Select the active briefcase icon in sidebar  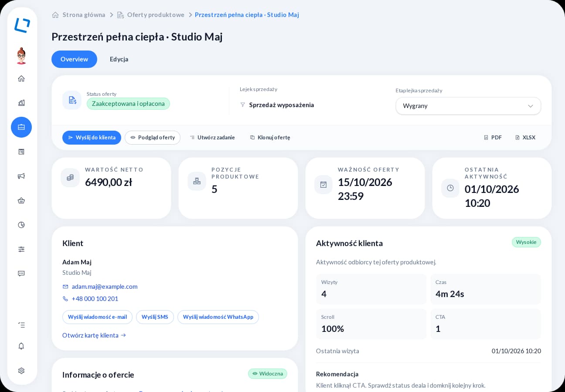pyautogui.click(x=21, y=127)
